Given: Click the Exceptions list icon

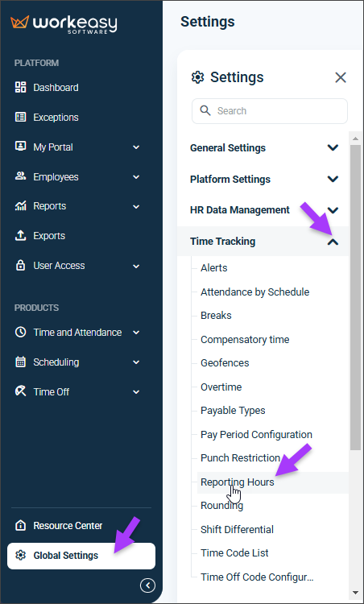Looking at the screenshot, I should point(20,117).
